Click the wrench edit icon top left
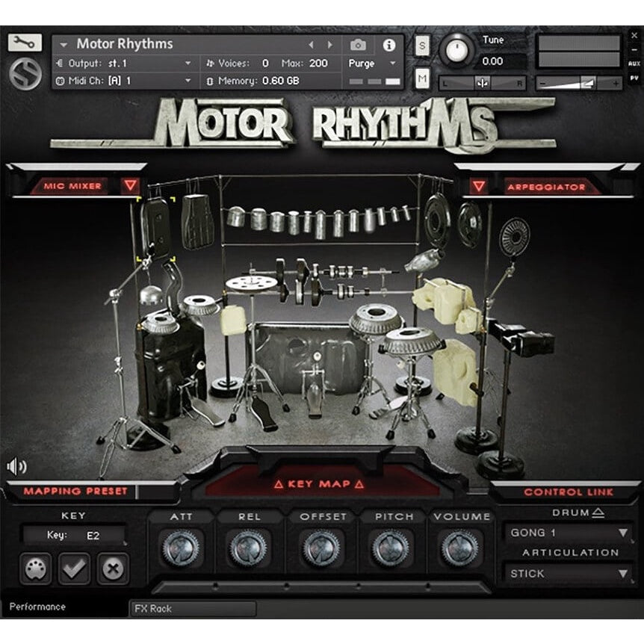The width and height of the screenshot is (644, 644). [23, 42]
